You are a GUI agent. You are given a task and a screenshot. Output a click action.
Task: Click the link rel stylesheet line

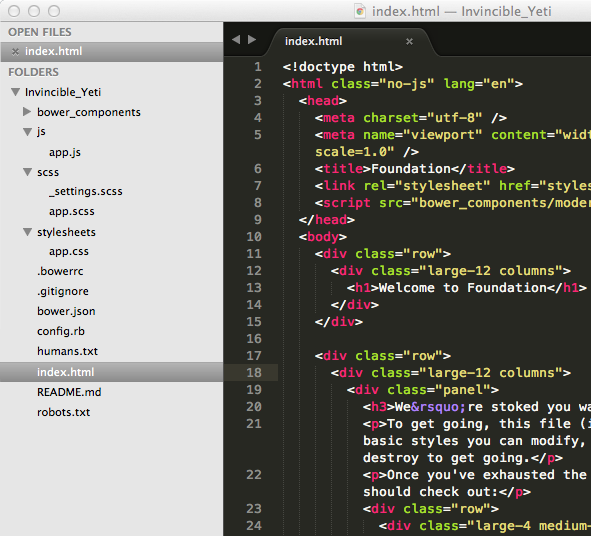(x=453, y=186)
